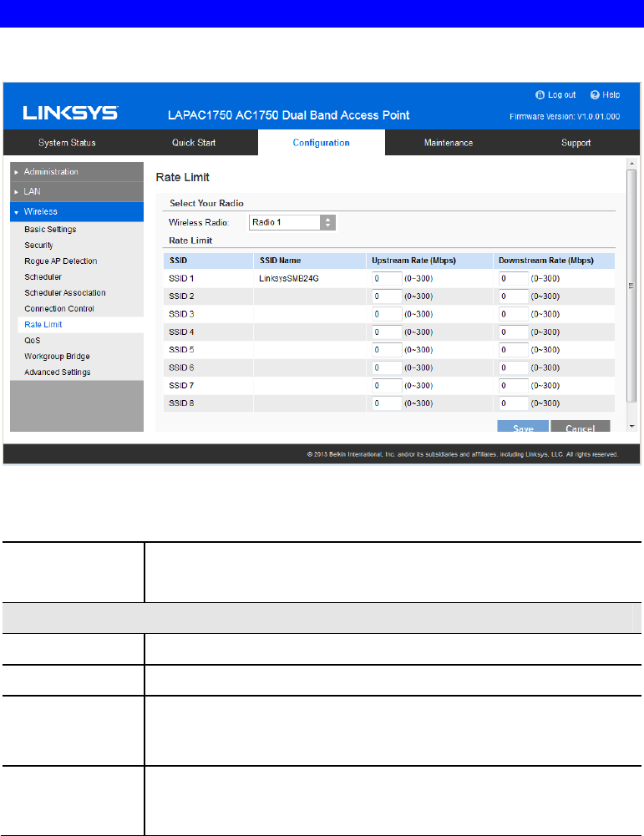The width and height of the screenshot is (644, 836).
Task: Open the Quick Start tab
Action: tap(194, 143)
